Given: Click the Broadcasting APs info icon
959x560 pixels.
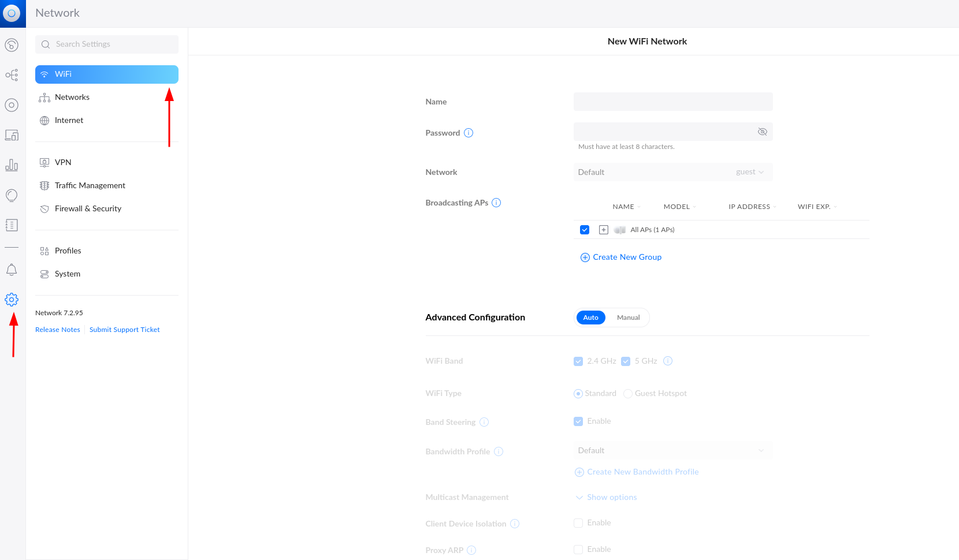Looking at the screenshot, I should coord(496,203).
